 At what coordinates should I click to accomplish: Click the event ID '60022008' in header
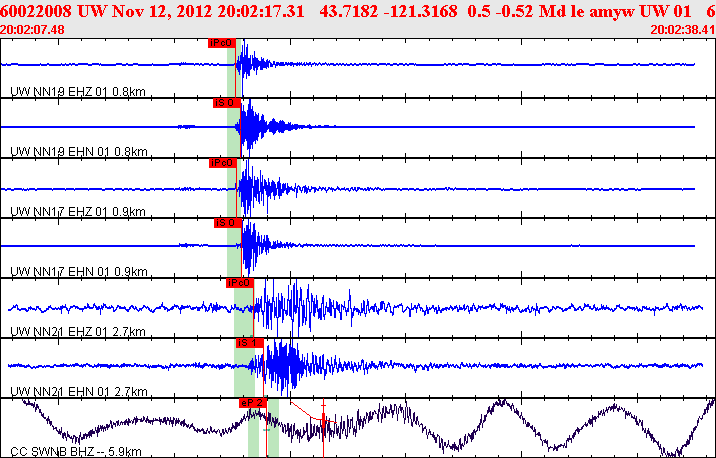coord(36,11)
